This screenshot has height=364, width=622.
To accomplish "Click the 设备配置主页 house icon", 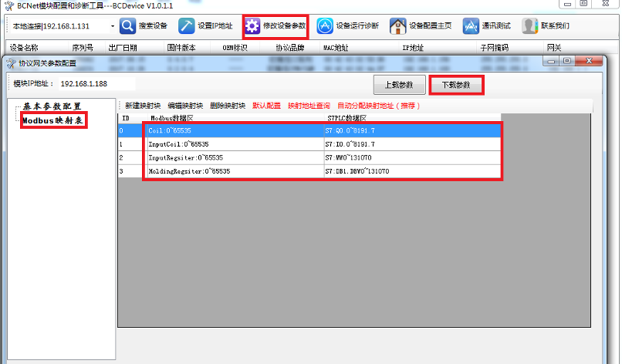I will (397, 26).
